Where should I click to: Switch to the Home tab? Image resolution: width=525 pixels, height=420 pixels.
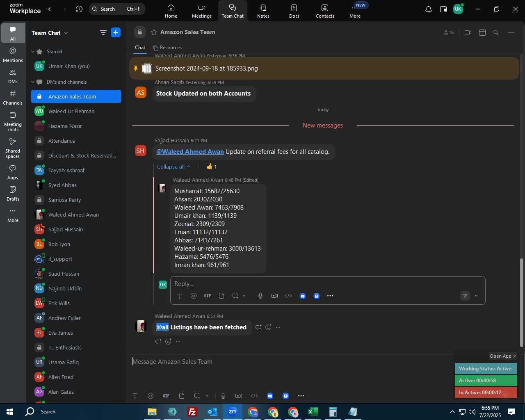pyautogui.click(x=171, y=11)
